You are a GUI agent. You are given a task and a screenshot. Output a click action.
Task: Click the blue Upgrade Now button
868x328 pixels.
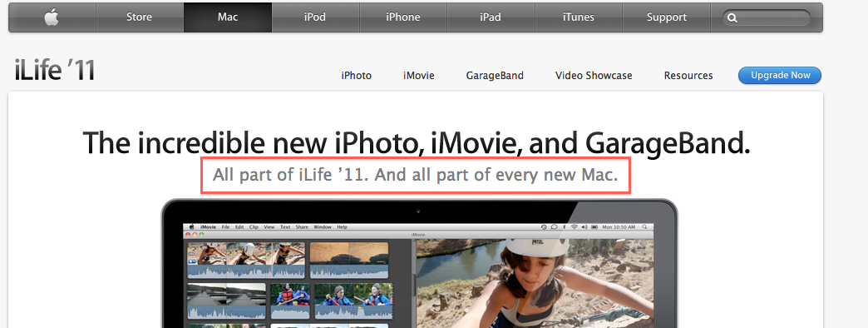point(780,76)
